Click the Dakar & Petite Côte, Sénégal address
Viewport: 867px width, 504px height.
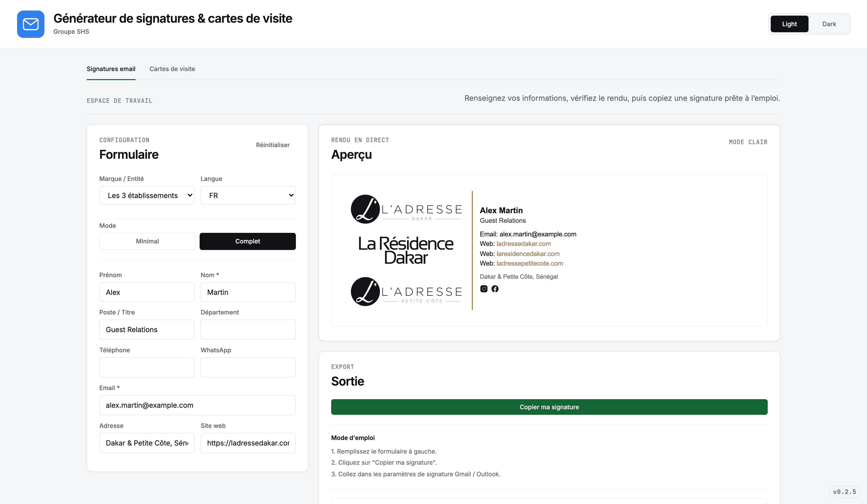pyautogui.click(x=519, y=277)
